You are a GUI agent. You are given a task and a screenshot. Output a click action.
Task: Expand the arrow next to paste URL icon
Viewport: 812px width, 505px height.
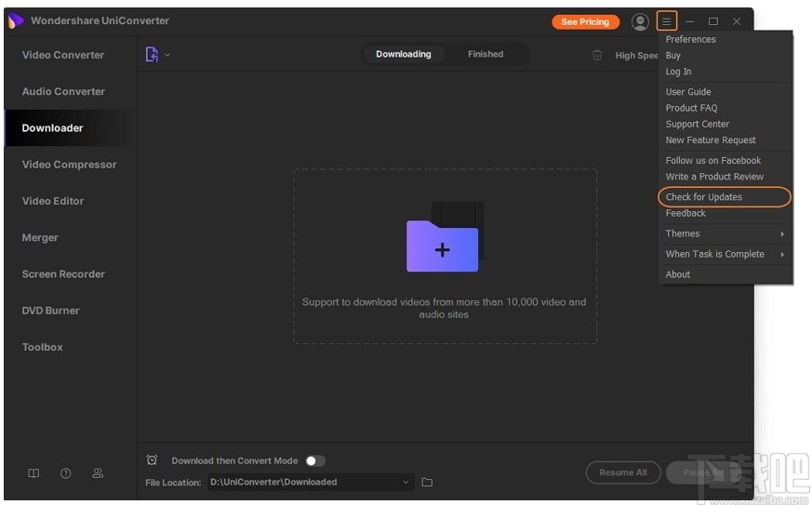(x=167, y=54)
